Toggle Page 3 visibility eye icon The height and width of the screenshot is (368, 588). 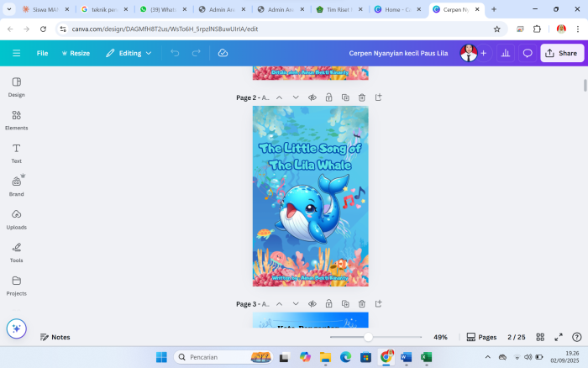tap(312, 304)
